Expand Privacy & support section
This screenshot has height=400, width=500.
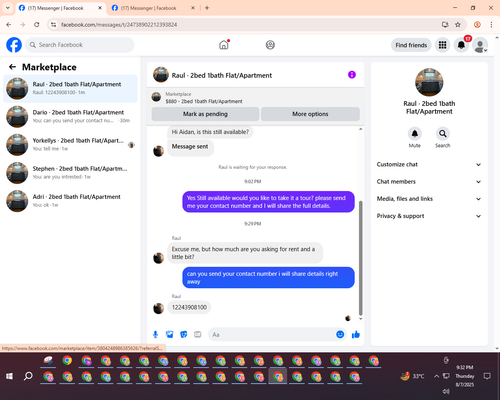tap(429, 216)
